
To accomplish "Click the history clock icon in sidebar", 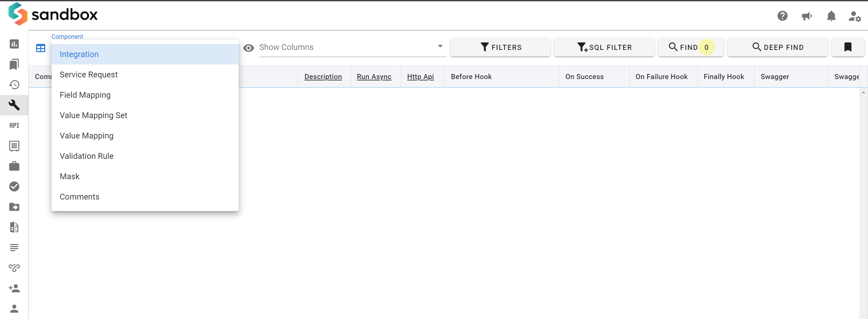I will click(x=14, y=85).
